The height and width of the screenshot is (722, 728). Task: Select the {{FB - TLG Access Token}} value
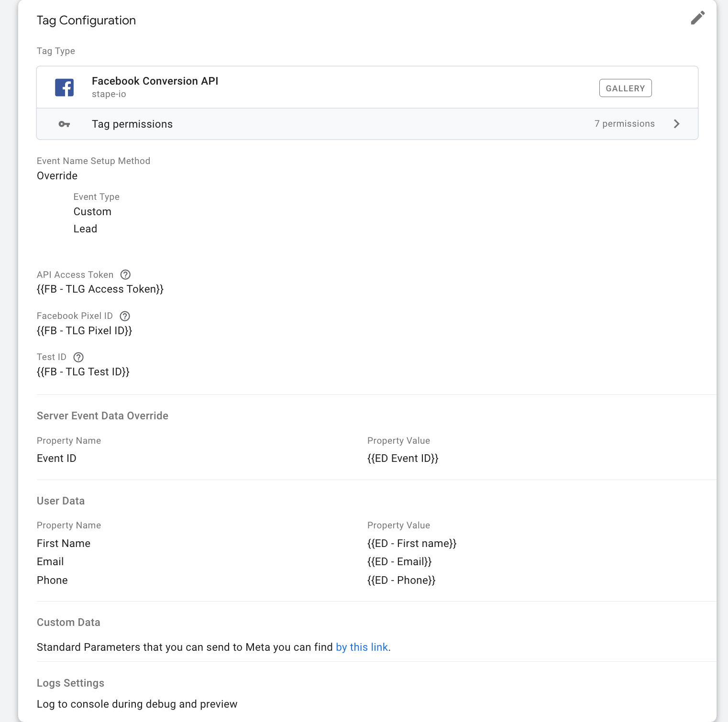click(x=100, y=289)
